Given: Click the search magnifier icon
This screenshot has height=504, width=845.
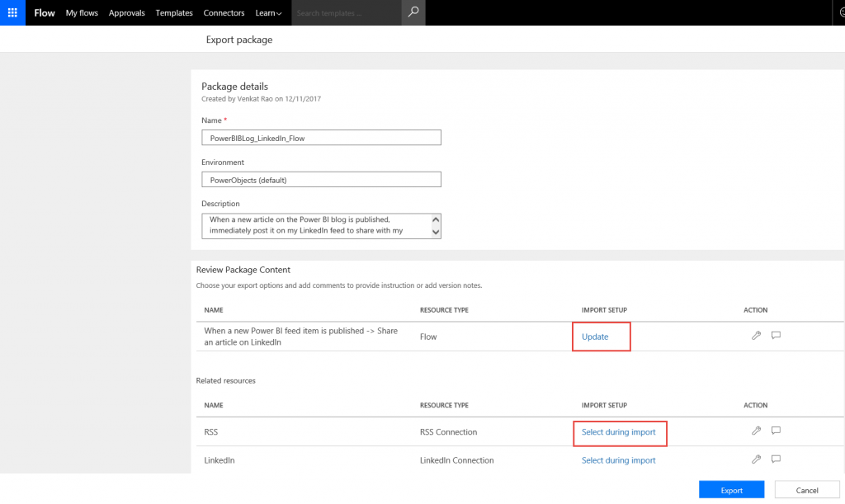Looking at the screenshot, I should (413, 12).
